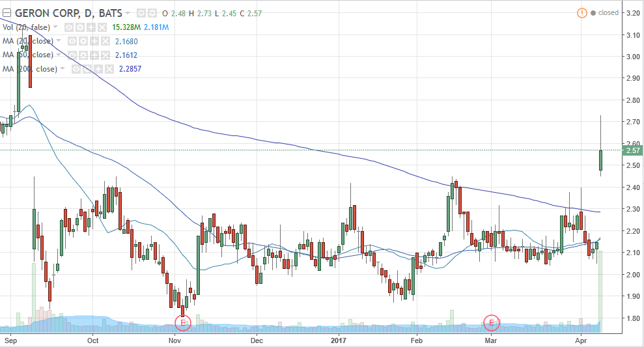644x347 pixels.
Task: Click the 3.00 price scale label
Action: [633, 57]
